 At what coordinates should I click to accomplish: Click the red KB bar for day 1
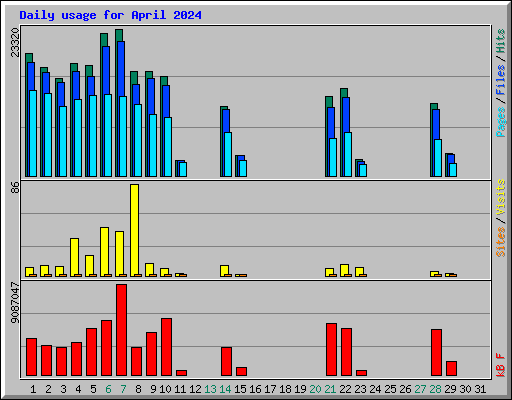[x=31, y=357]
